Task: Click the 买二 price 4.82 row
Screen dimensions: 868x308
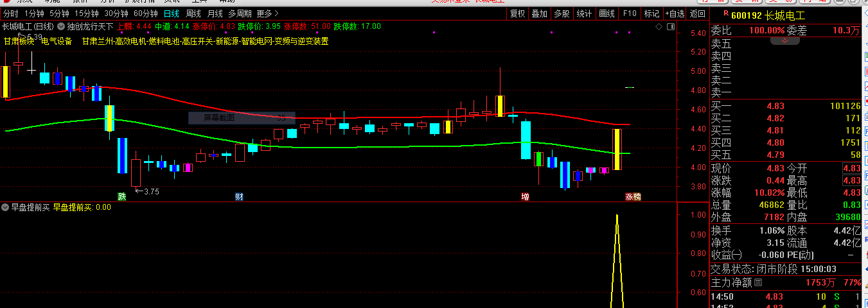Action: pyautogui.click(x=785, y=118)
